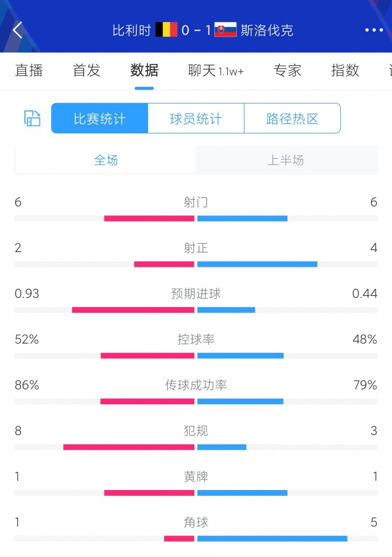Open the 专家 tab
This screenshot has width=392, height=557.
[287, 70]
